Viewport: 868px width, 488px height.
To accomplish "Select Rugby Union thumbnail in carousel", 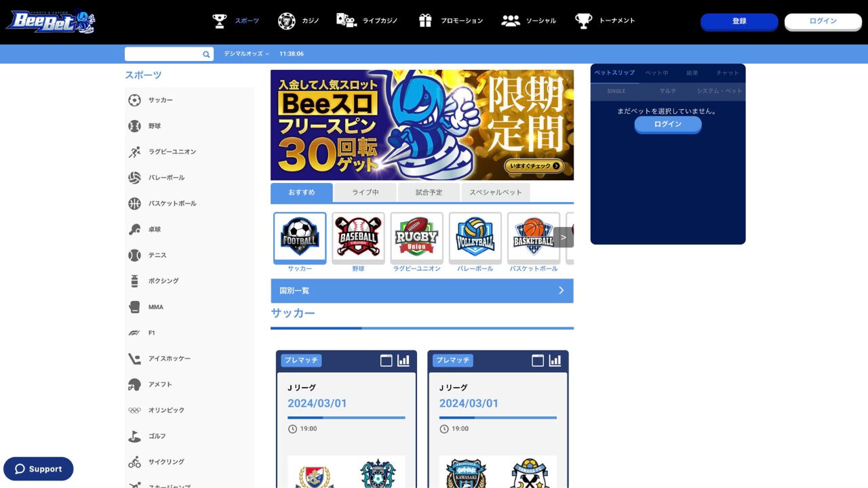I will [x=417, y=238].
